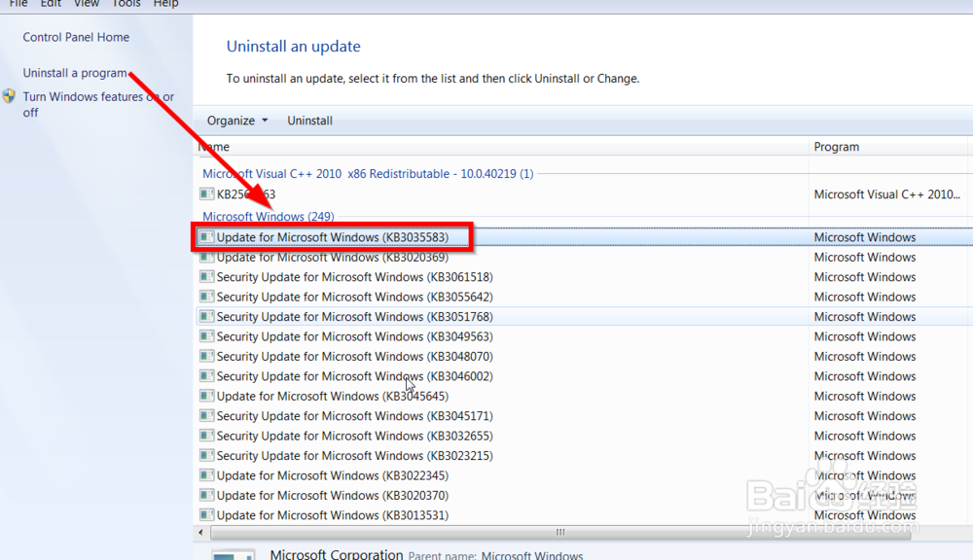Click the icon for Security Update KB3051768
Image resolution: width=973 pixels, height=560 pixels.
point(206,316)
